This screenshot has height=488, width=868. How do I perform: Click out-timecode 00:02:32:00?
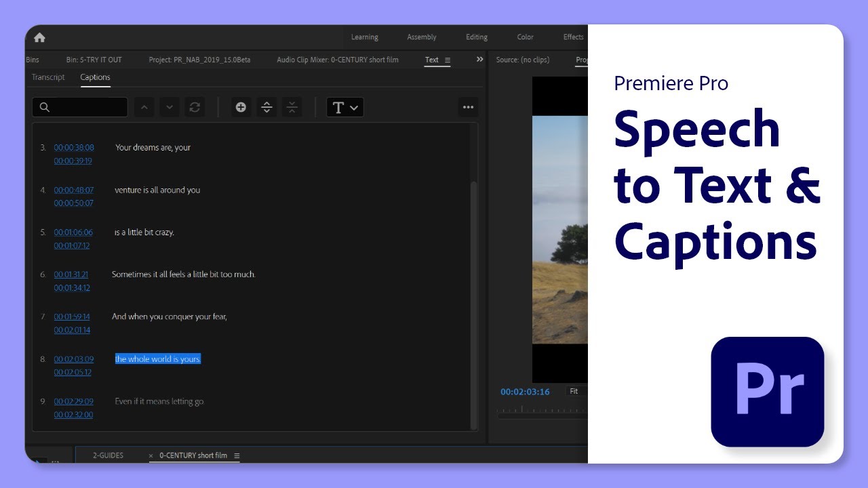pyautogui.click(x=73, y=415)
